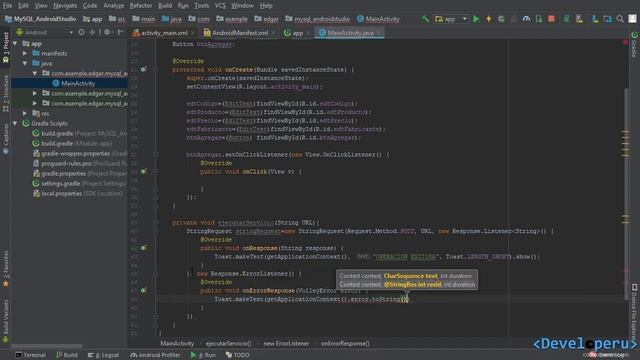The width and height of the screenshot is (640, 360).
Task: Click the onResponse override gutter icon
Action: (143, 248)
